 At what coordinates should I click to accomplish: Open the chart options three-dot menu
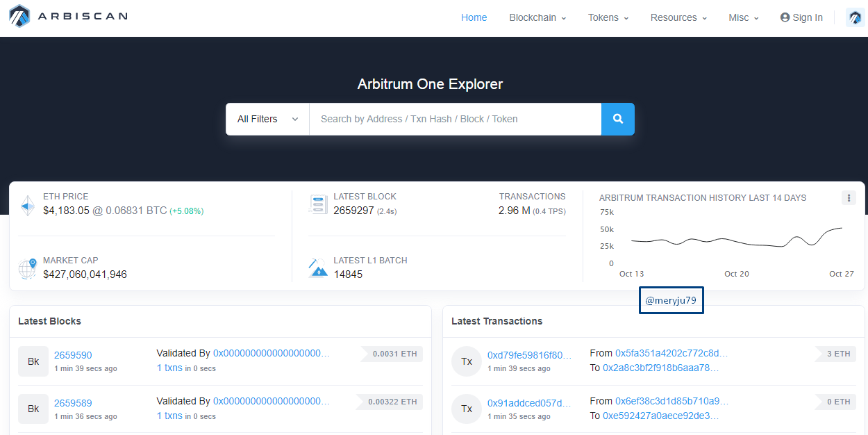pyautogui.click(x=849, y=197)
